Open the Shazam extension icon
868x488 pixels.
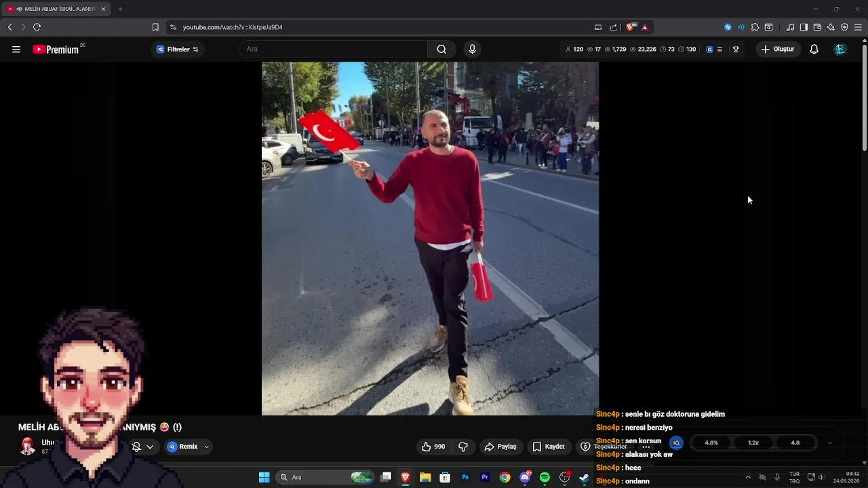[x=728, y=27]
